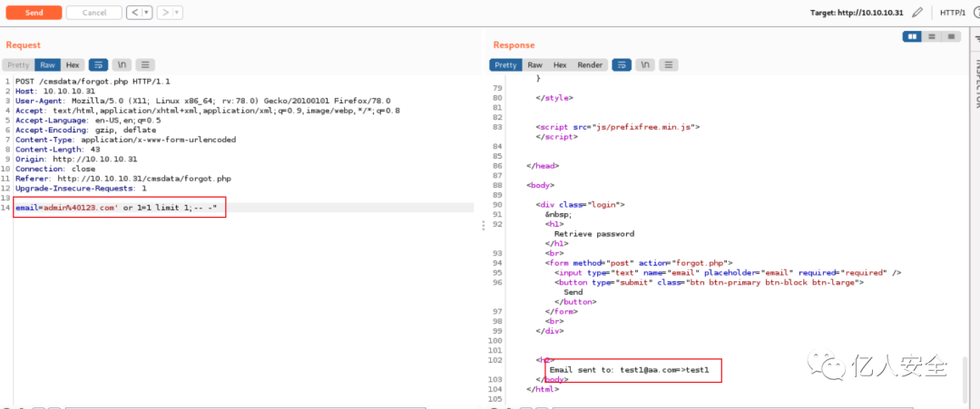Switch Request view to Pretty
980x409 pixels.
(18, 65)
